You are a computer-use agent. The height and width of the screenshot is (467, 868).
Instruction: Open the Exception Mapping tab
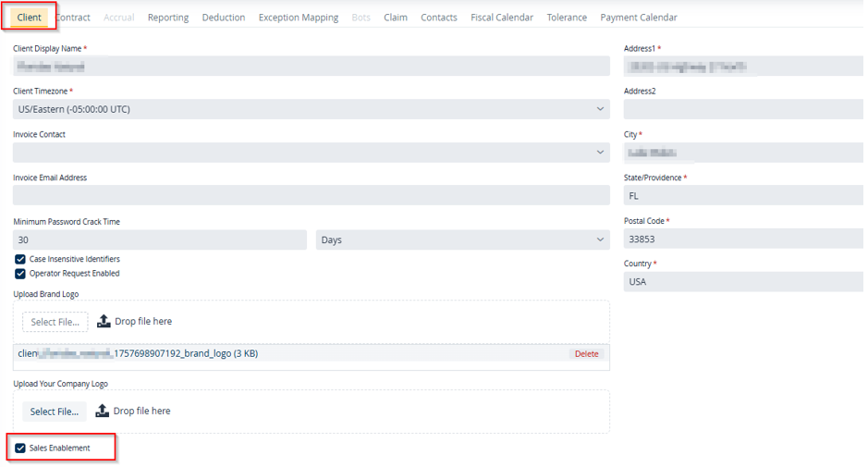pyautogui.click(x=299, y=18)
